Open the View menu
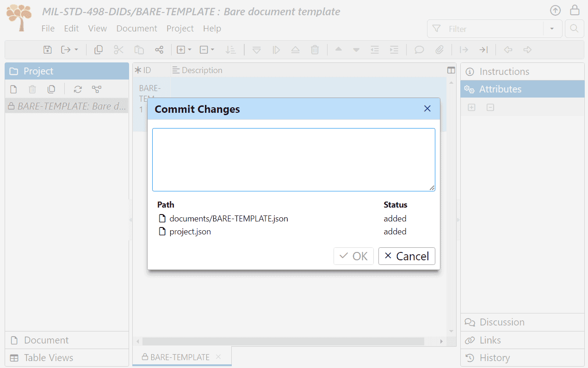The image size is (588, 368). [98, 29]
